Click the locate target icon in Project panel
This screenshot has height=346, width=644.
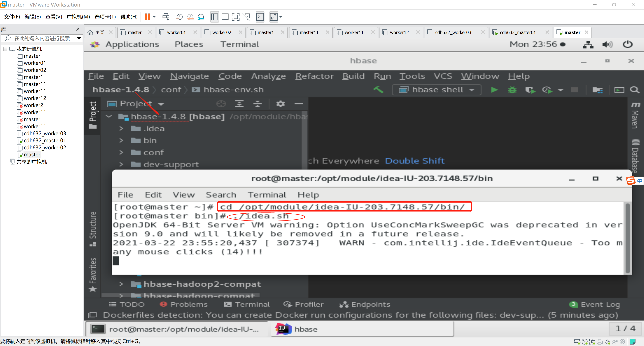point(221,104)
